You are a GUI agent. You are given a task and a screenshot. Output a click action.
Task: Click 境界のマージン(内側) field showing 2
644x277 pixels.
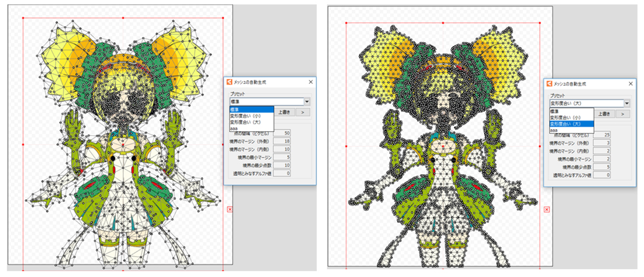[602, 151]
